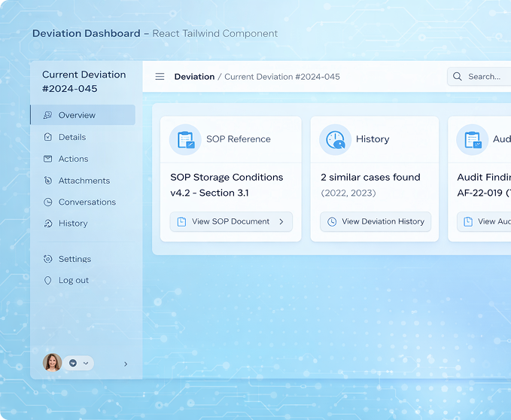Open the Overview sidebar item
Screen dimensions: 511x420
coord(77,115)
